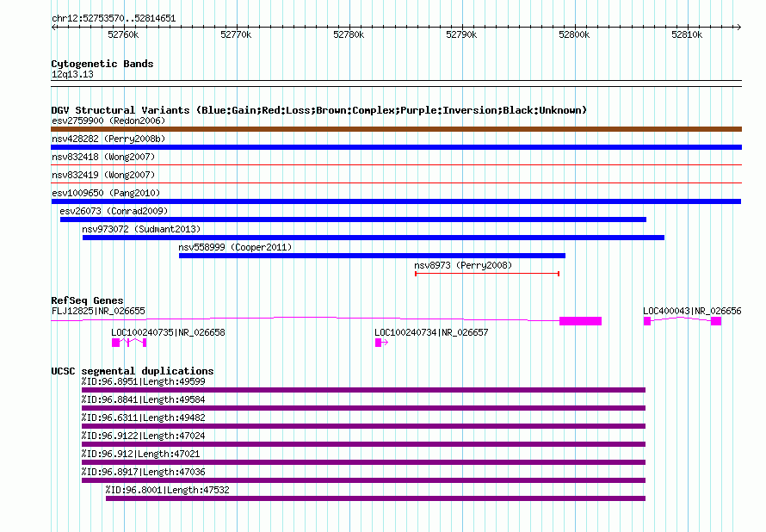
Task: Click the right arrowhead of the ruler
Action: (739, 27)
